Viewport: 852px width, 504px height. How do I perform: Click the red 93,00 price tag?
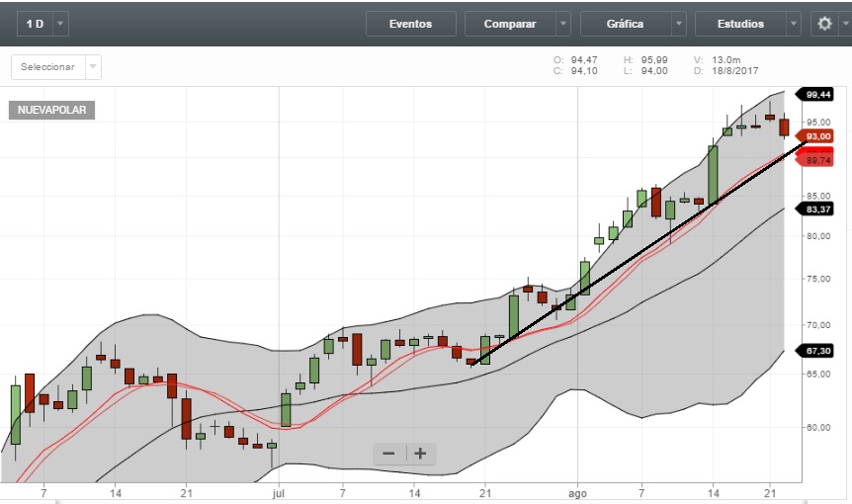point(814,136)
